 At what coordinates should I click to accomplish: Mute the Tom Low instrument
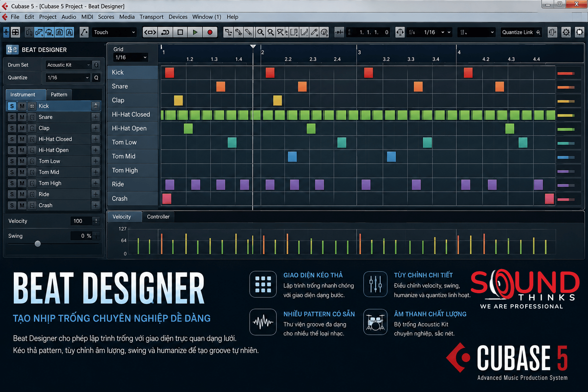(x=22, y=161)
